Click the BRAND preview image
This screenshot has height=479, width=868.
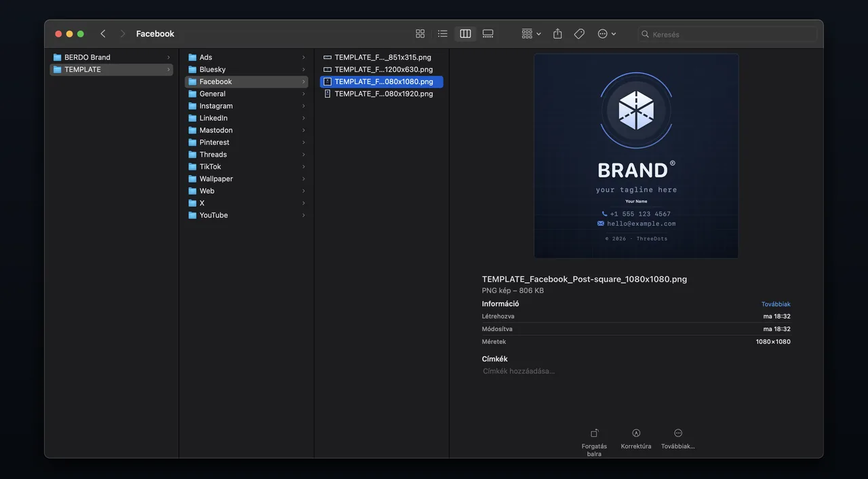[x=636, y=156]
